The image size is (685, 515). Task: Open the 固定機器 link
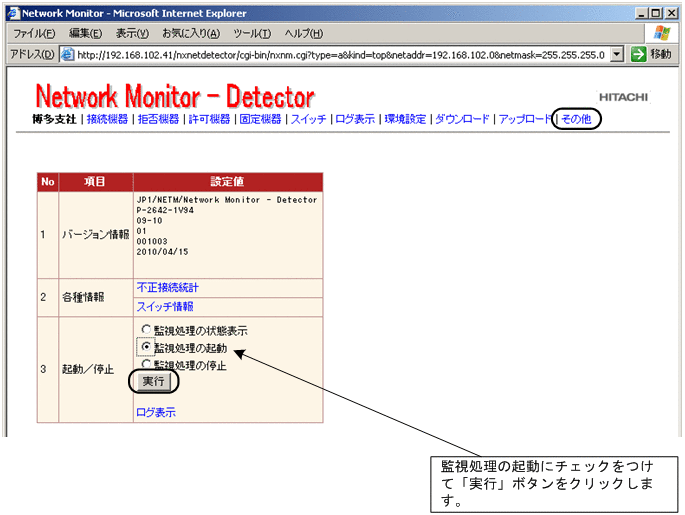(x=260, y=119)
